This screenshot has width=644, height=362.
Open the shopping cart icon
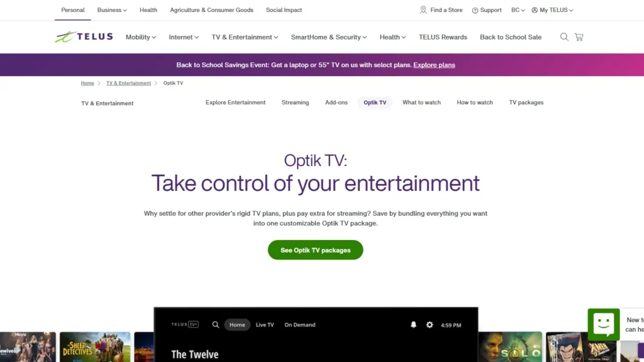click(579, 37)
